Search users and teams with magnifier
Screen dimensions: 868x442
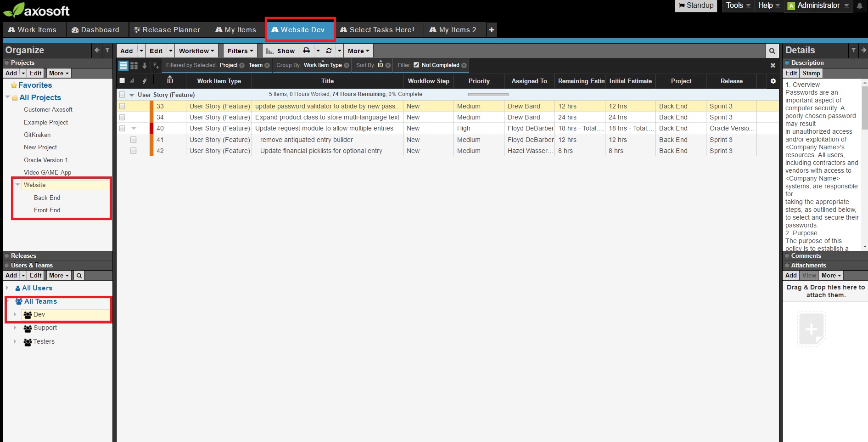click(79, 276)
